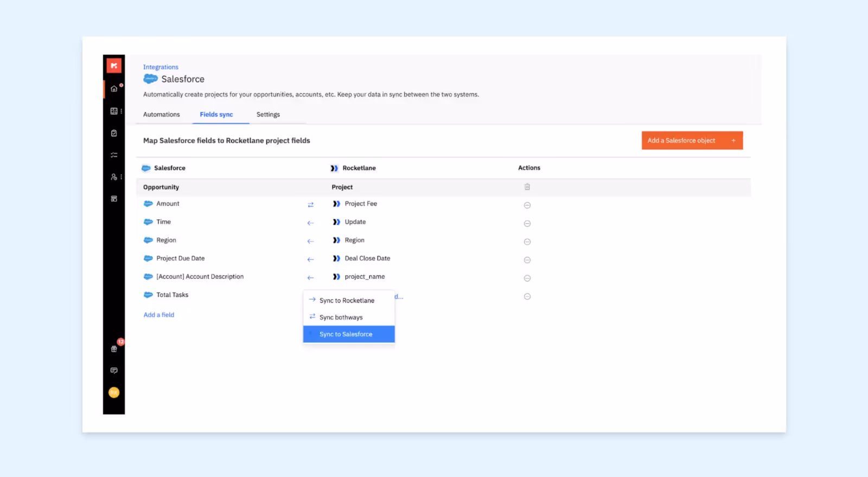Click the Salesforce cloud logo in header
Image resolution: width=868 pixels, height=477 pixels.
pyautogui.click(x=150, y=79)
